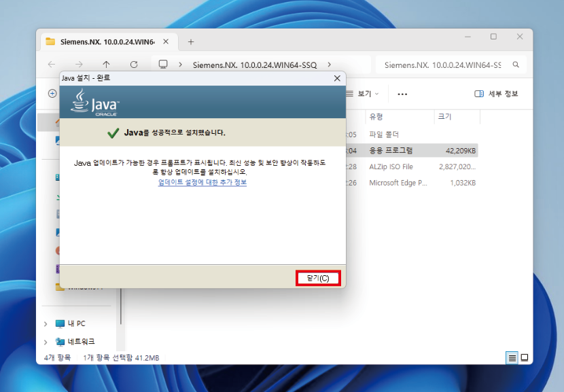Expand the 내 PC tree node
This screenshot has width=564, height=392.
[46, 324]
